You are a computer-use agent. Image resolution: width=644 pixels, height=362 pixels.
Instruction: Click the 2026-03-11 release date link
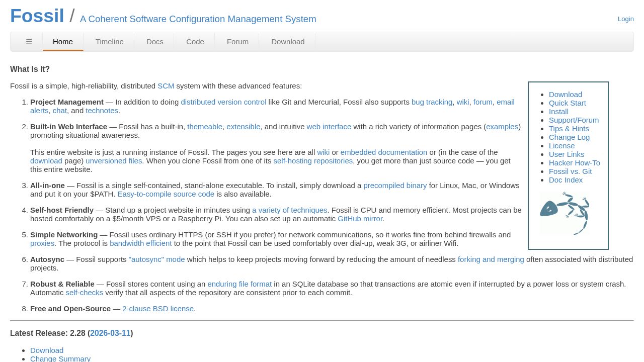click(110, 333)
